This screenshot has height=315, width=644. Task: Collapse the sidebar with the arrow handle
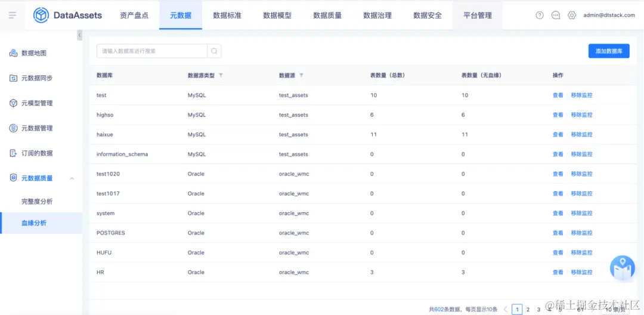tap(79, 35)
